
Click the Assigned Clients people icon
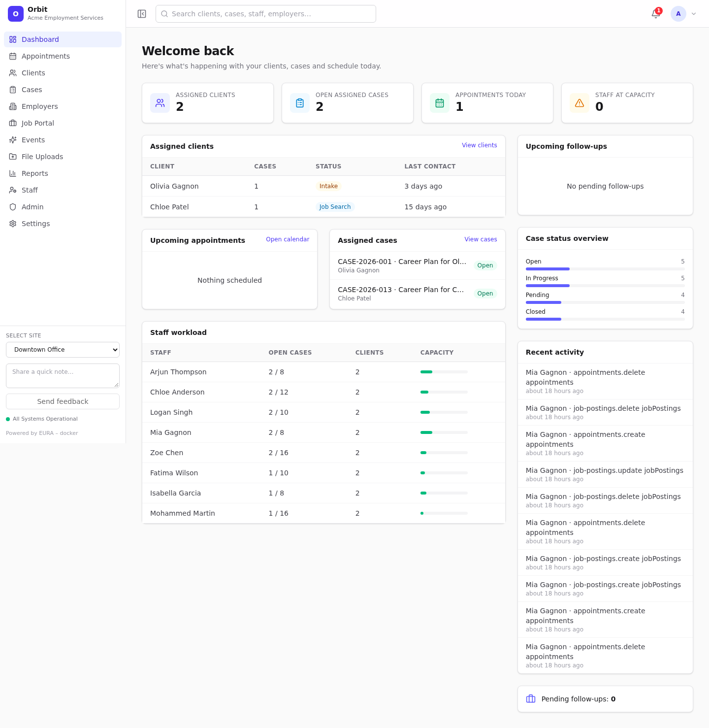point(160,103)
